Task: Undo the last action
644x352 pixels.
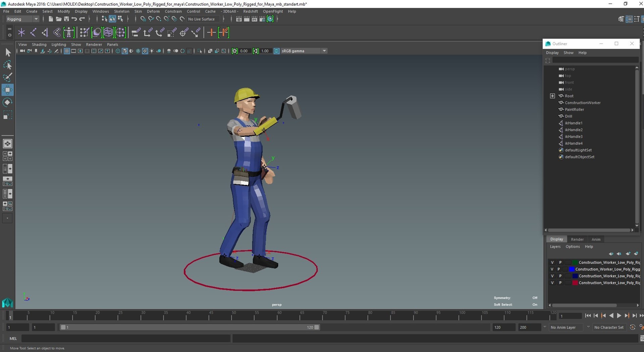Action: click(x=74, y=19)
